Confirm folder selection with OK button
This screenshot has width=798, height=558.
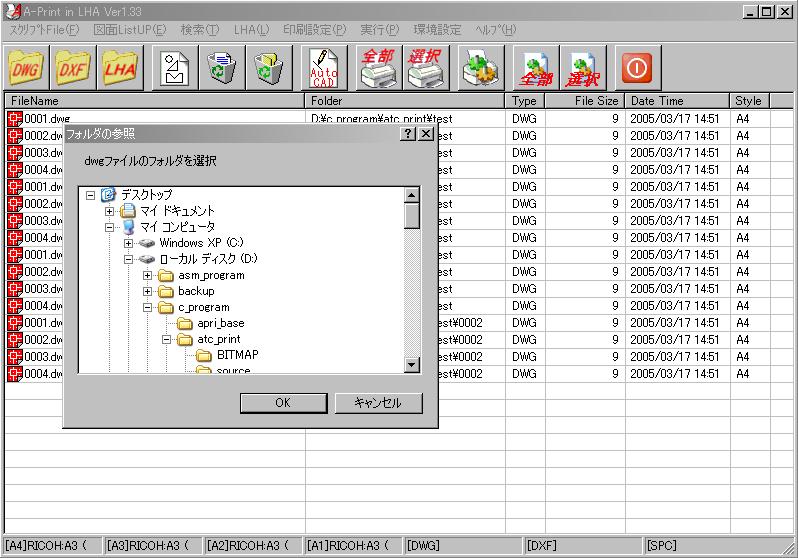click(282, 403)
